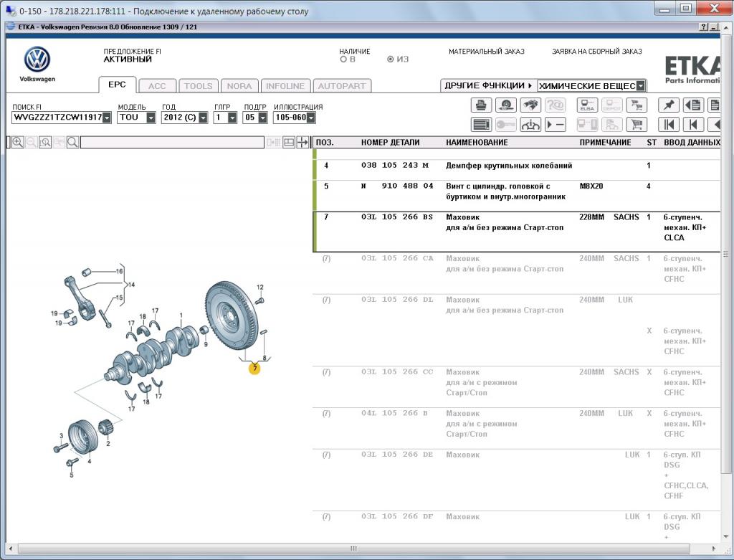Click highlighted callout 7 on illustration
This screenshot has height=560, width=734.
254,369
